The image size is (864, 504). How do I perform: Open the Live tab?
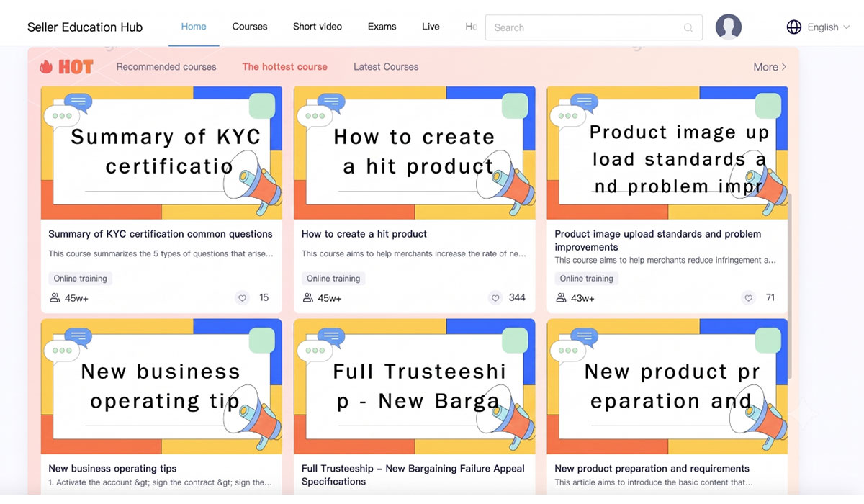coord(431,27)
